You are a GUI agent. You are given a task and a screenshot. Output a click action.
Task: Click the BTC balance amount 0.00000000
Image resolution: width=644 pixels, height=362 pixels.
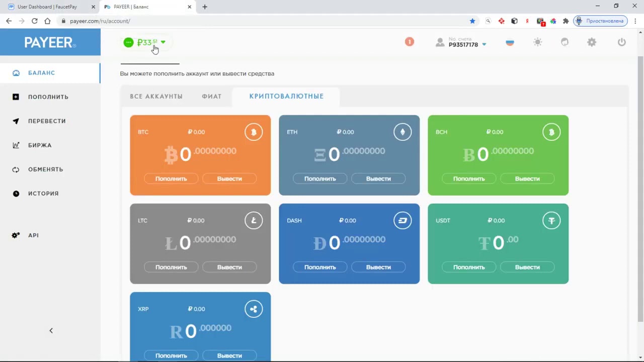pos(200,153)
